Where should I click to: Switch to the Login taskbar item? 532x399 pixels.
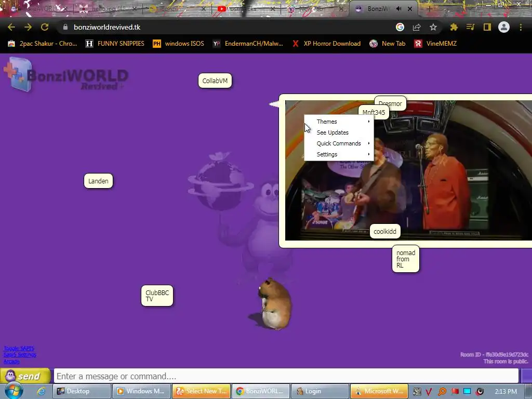click(x=320, y=391)
